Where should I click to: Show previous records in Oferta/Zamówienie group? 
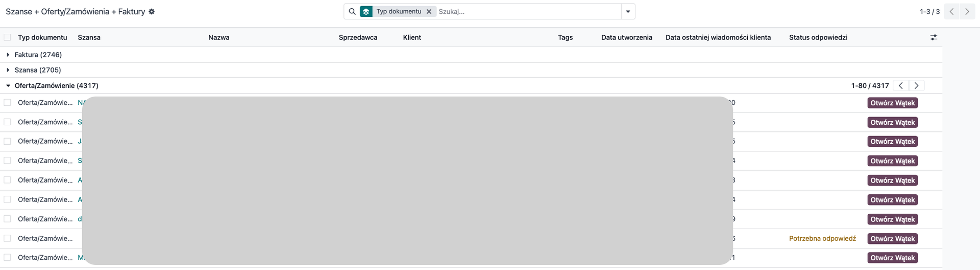901,86
